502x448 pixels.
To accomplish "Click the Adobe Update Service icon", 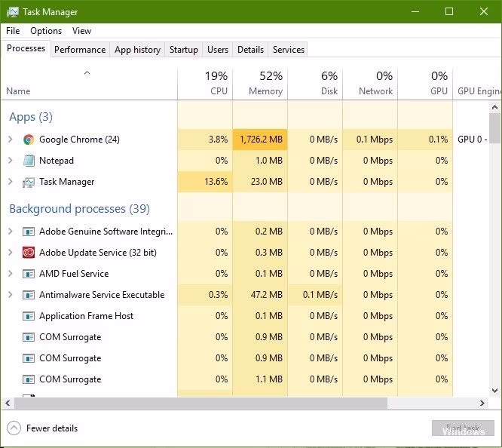I will (x=29, y=253).
